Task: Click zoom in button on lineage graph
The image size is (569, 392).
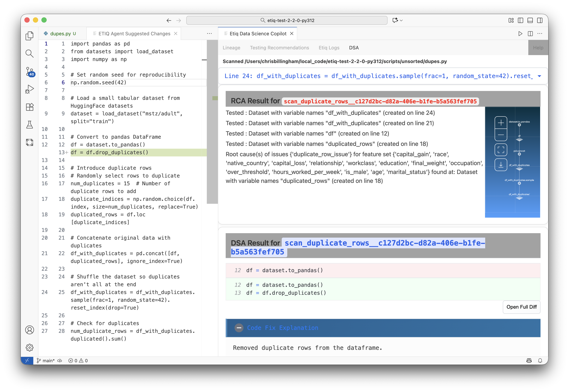Action: (x=501, y=122)
